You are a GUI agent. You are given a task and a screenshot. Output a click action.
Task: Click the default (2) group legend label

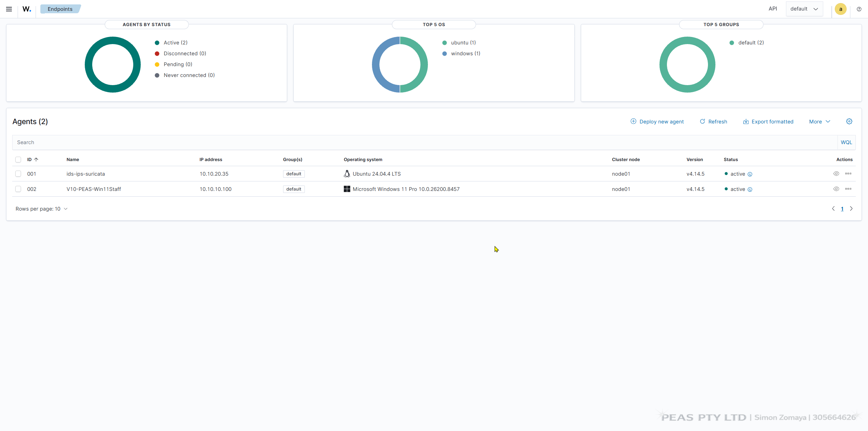751,43
